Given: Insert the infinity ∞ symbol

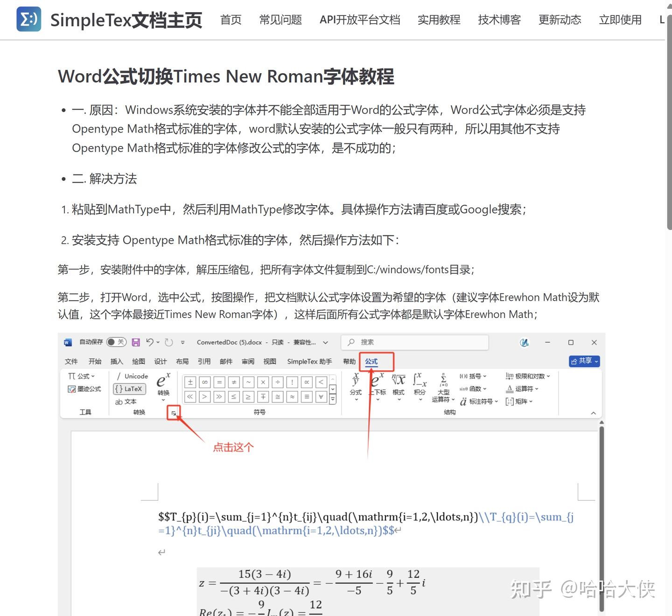Looking at the screenshot, I should [204, 382].
